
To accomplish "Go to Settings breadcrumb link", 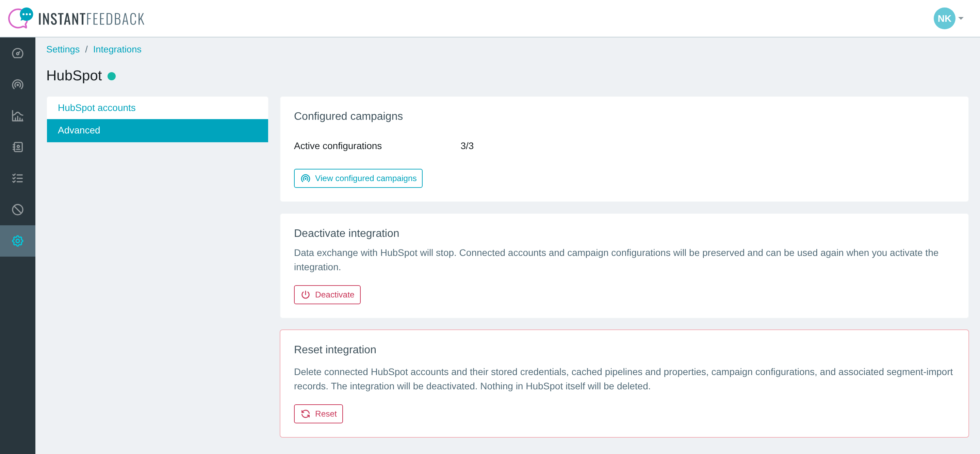I will pyautogui.click(x=63, y=49).
